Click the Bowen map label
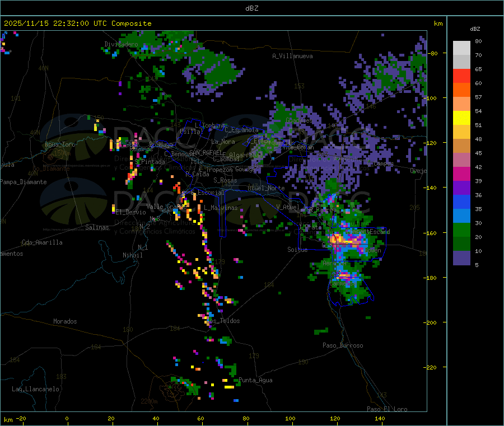This screenshot has height=426, width=504. pos(373,250)
